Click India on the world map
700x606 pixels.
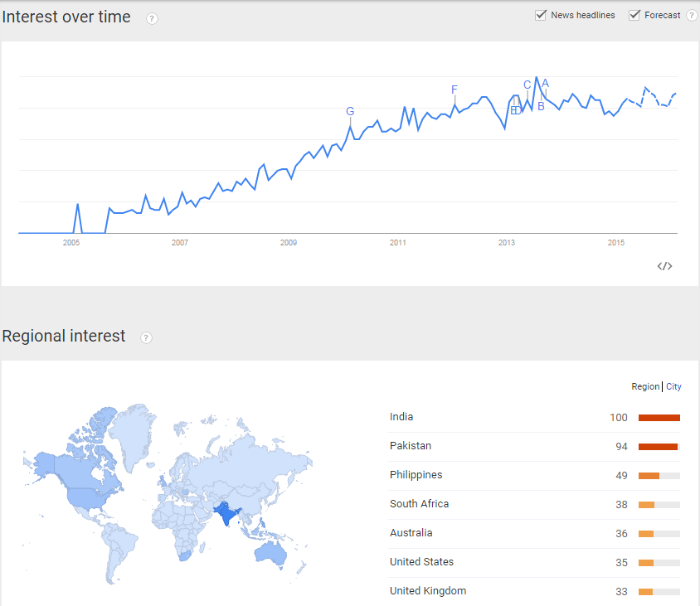point(226,514)
